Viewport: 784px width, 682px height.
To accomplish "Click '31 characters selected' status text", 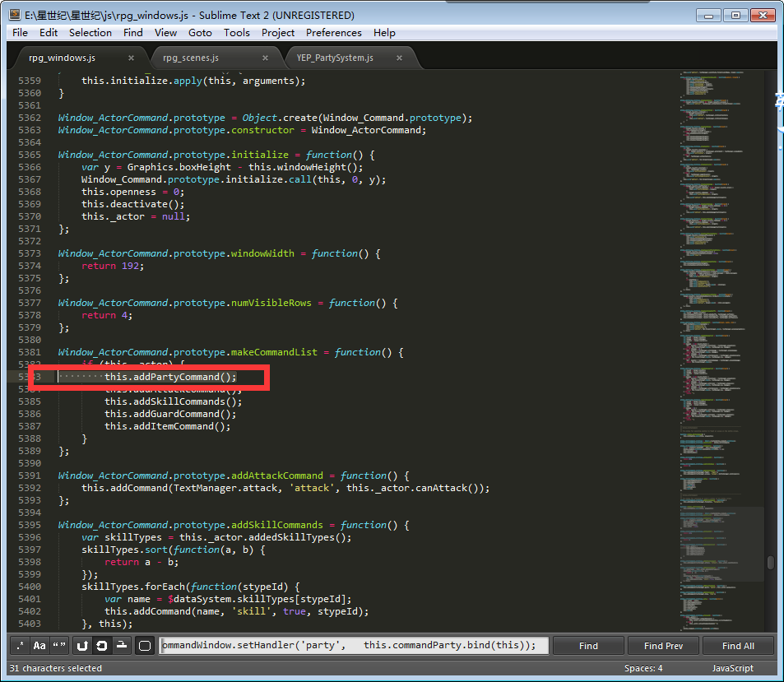I will click(x=55, y=668).
